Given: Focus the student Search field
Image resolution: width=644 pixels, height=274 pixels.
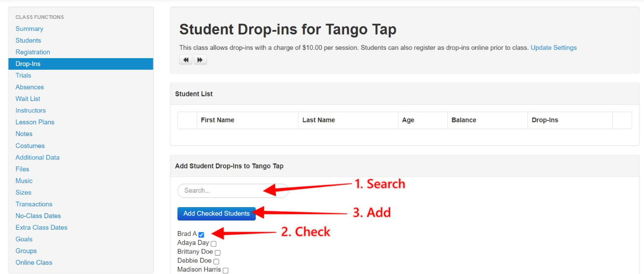Looking at the screenshot, I should pyautogui.click(x=233, y=191).
